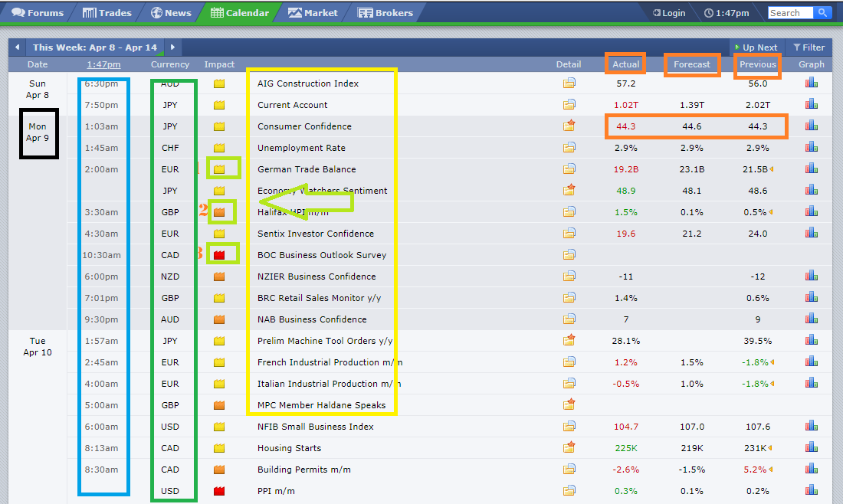Switch to the News tab
Screen dimensions: 843x504
(x=170, y=13)
